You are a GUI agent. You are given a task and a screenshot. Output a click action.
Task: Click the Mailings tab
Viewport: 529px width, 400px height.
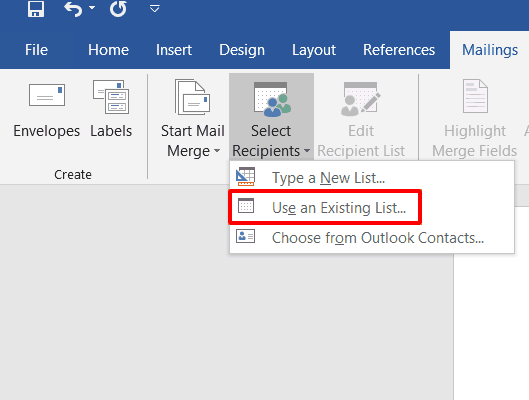(x=490, y=50)
